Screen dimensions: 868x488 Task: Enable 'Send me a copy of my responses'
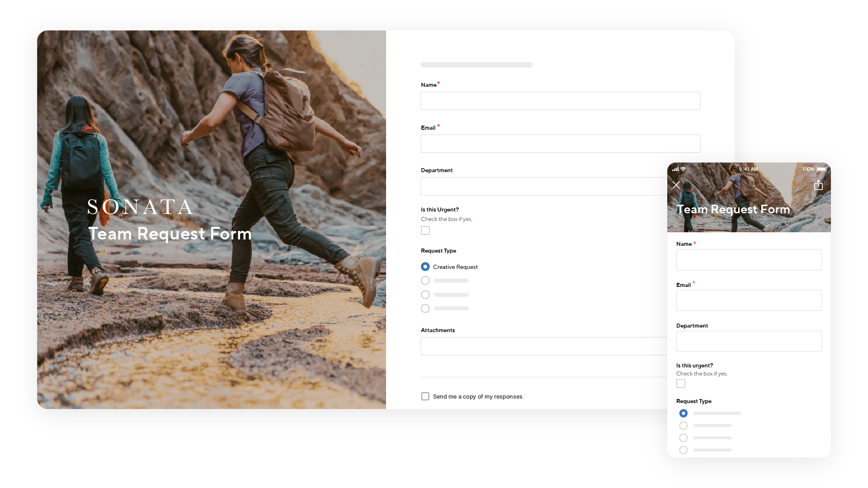point(425,396)
